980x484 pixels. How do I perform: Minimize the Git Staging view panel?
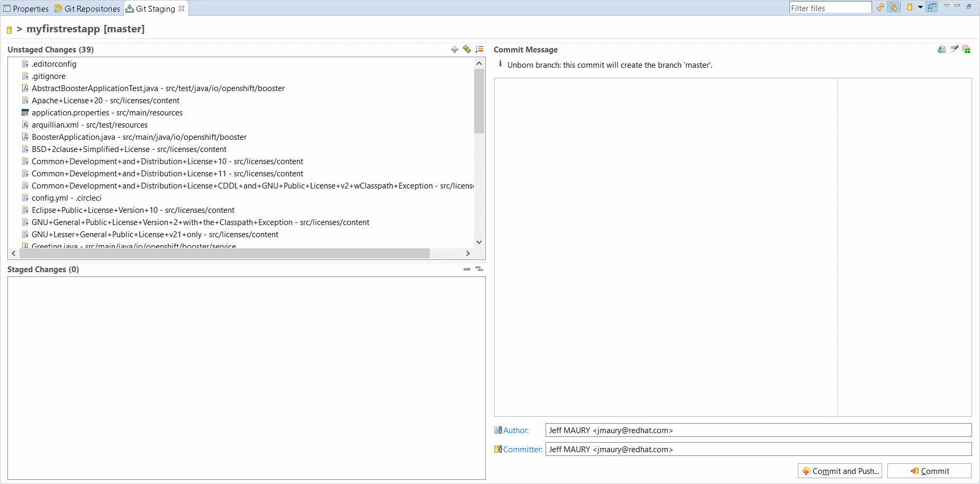pyautogui.click(x=957, y=6)
